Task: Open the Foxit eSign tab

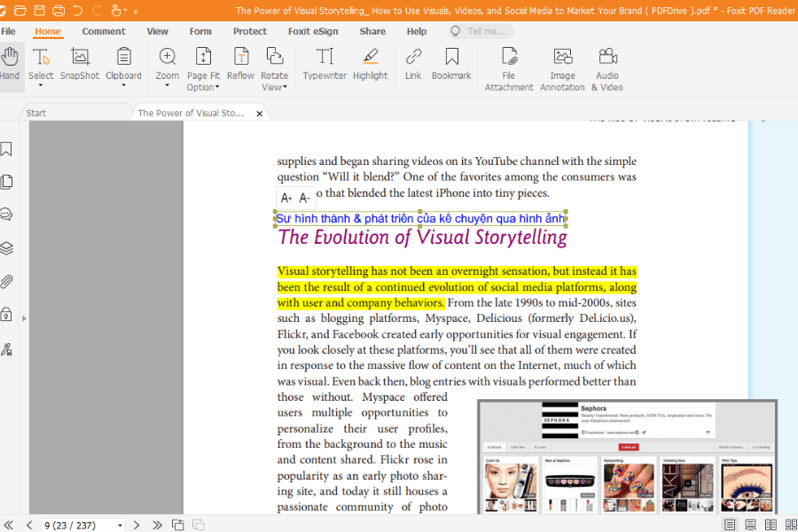Action: click(x=313, y=32)
